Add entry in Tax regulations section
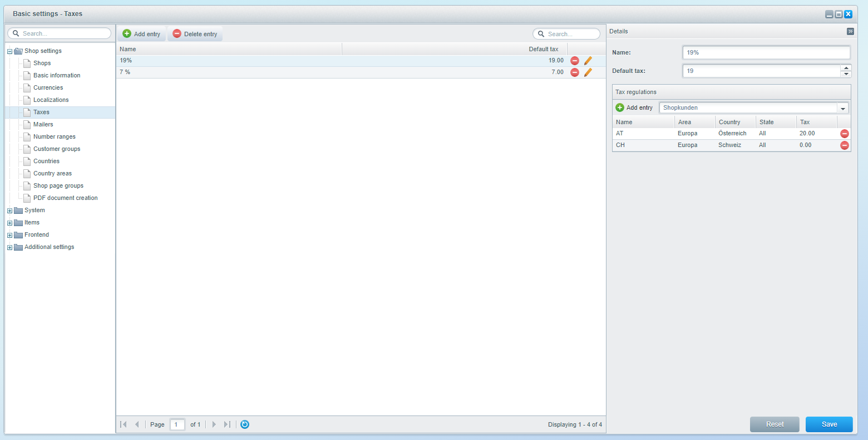868x440 pixels. click(x=634, y=107)
